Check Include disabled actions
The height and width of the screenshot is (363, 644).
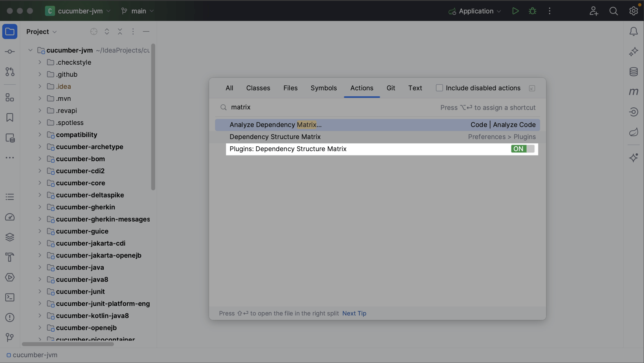tap(439, 88)
